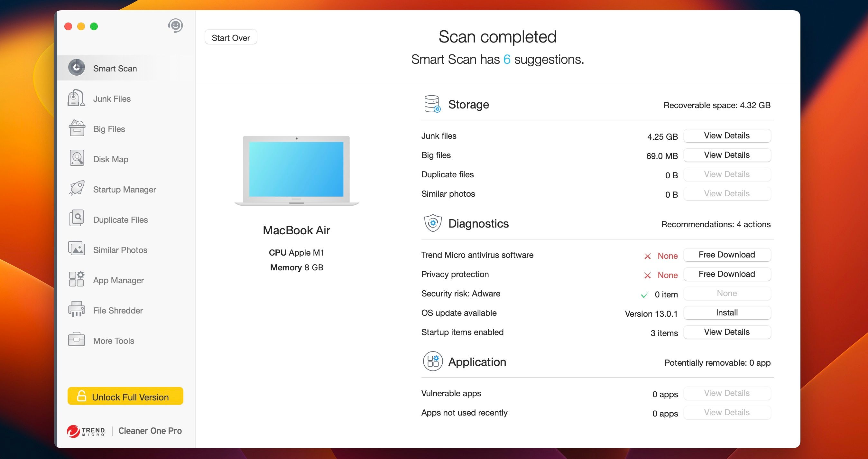The height and width of the screenshot is (459, 868).
Task: Select the Smart Scan sidebar item
Action: [x=115, y=69]
